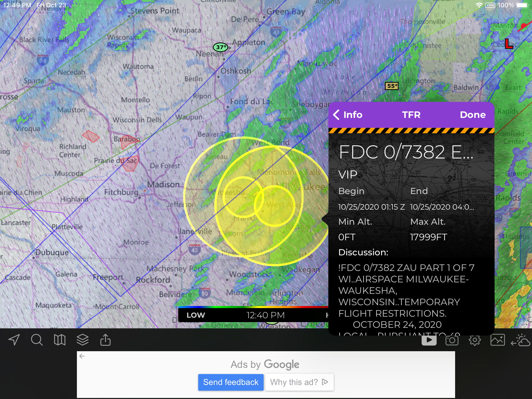Tap the Interstate 94 shield near Black River Falls
Screen dimensions: 532x399
pyautogui.click(x=43, y=60)
